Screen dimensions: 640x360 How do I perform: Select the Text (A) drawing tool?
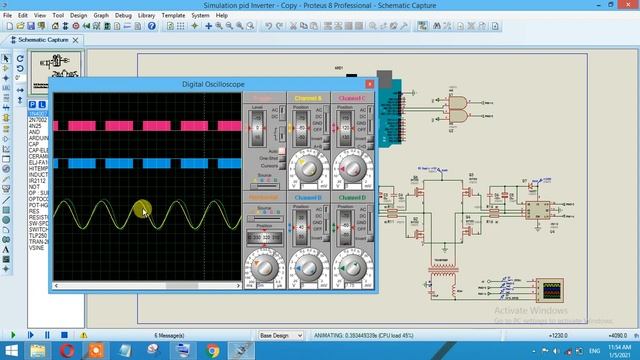[x=6, y=249]
